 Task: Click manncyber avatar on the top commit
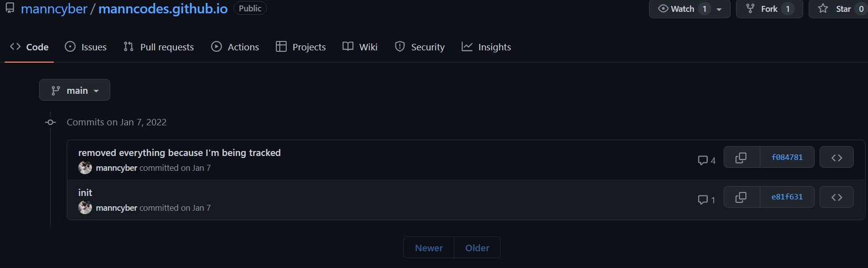pos(85,168)
